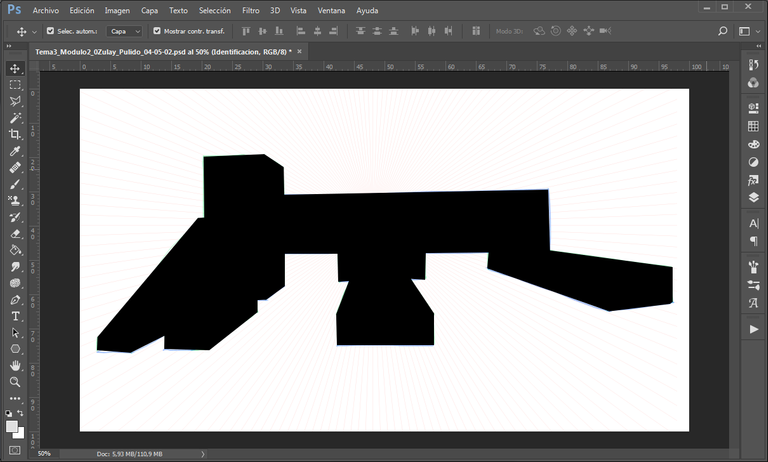Screen dimensions: 768x462
Task: Select the Hand tool
Action: coord(15,365)
